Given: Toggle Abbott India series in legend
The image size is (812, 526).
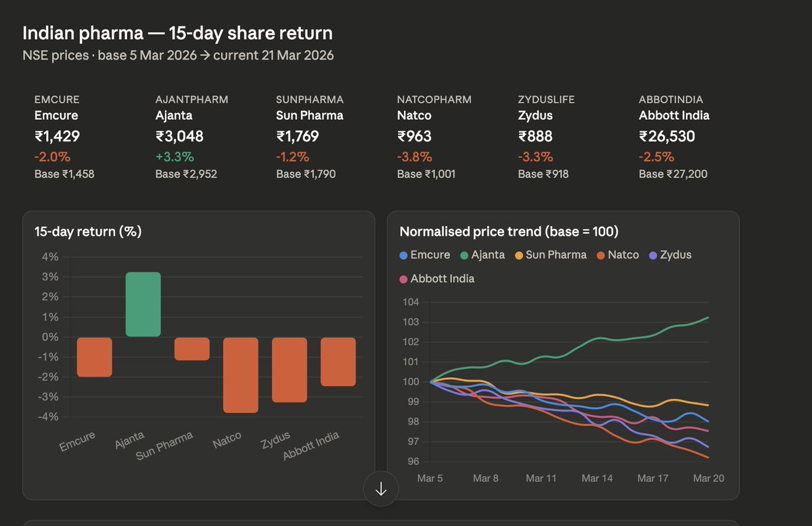Looking at the screenshot, I should 437,279.
